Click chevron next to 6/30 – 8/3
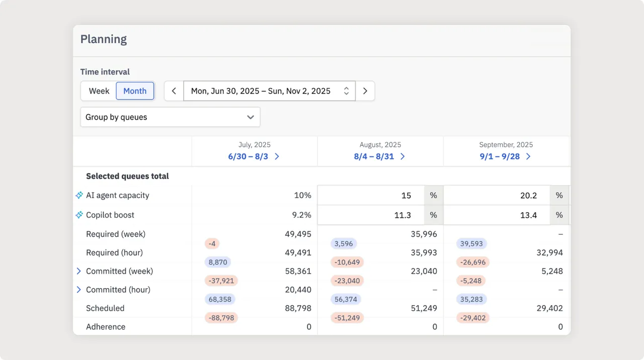The width and height of the screenshot is (644, 360). [x=277, y=156]
